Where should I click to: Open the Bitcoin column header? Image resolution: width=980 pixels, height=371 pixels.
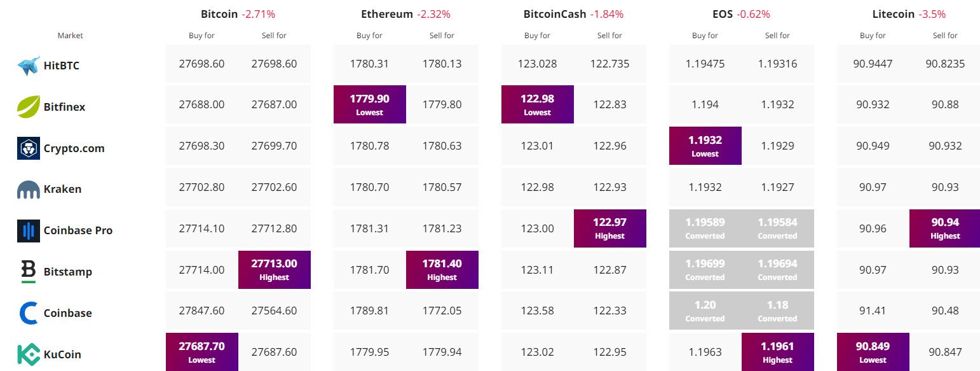coord(219,14)
